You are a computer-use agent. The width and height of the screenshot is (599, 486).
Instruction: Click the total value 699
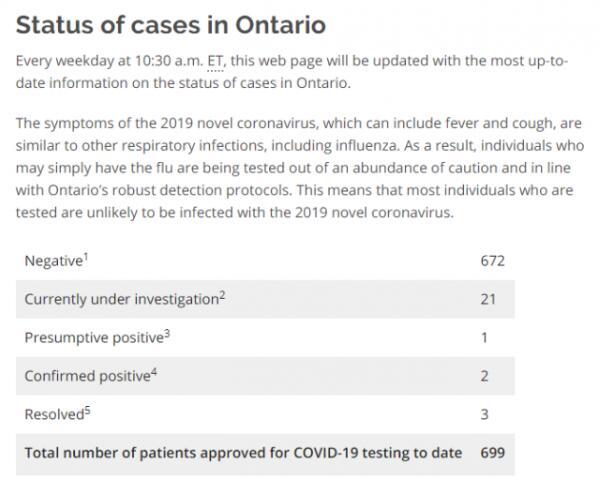click(x=493, y=453)
